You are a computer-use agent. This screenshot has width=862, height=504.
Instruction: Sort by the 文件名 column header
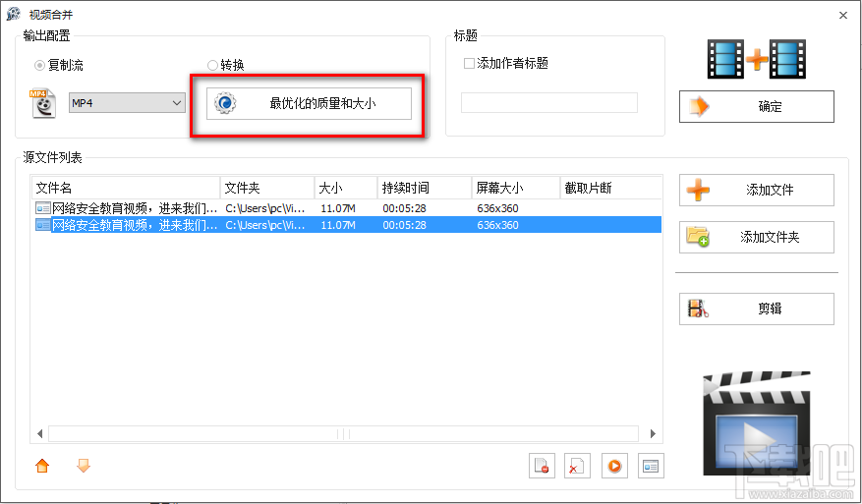(126, 188)
